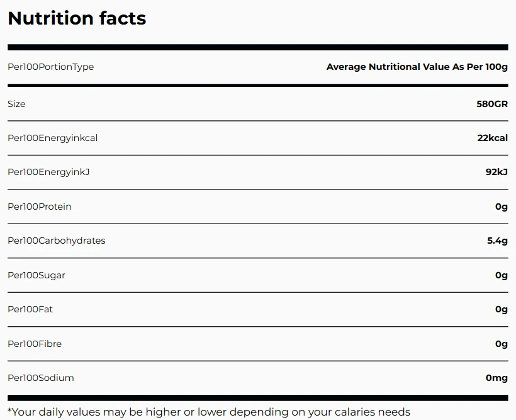Click the protein 0g value

coord(501,207)
